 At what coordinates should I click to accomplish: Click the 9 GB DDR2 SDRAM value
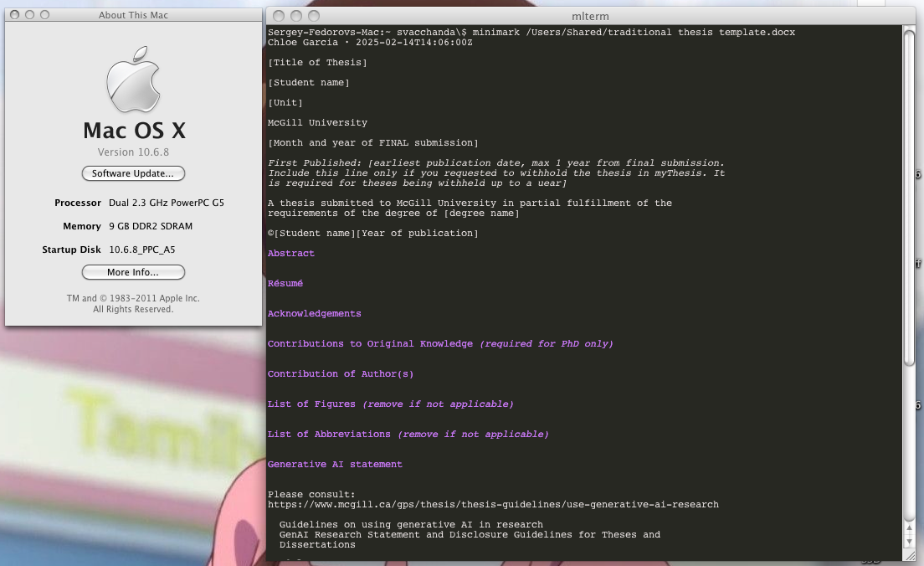click(151, 226)
